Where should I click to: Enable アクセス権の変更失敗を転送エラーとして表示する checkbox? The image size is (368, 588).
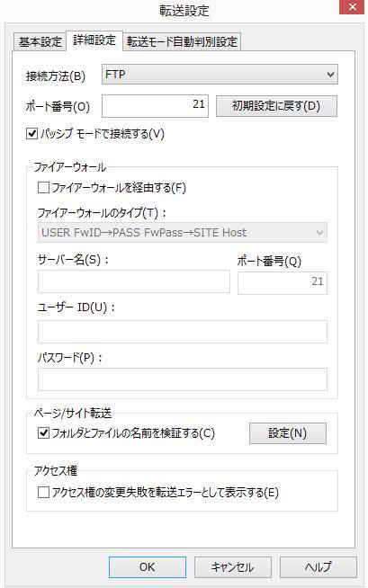point(43,493)
